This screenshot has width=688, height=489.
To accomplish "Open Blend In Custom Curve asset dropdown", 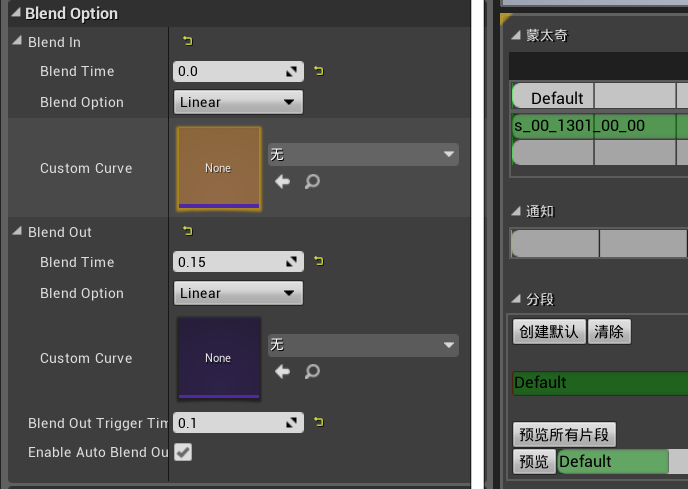I will (x=363, y=155).
